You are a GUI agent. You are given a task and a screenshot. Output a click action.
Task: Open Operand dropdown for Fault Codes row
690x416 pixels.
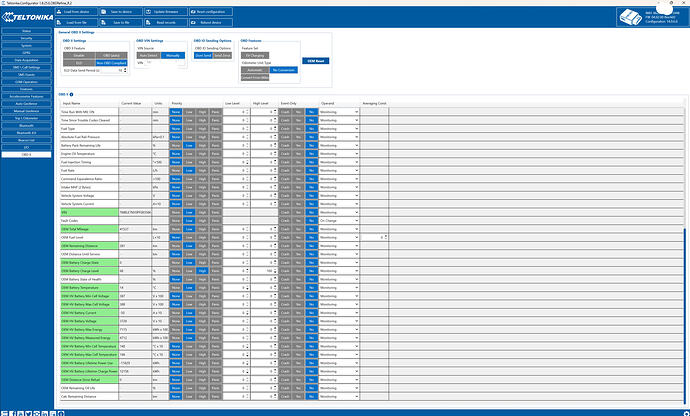pyautogui.click(x=339, y=221)
